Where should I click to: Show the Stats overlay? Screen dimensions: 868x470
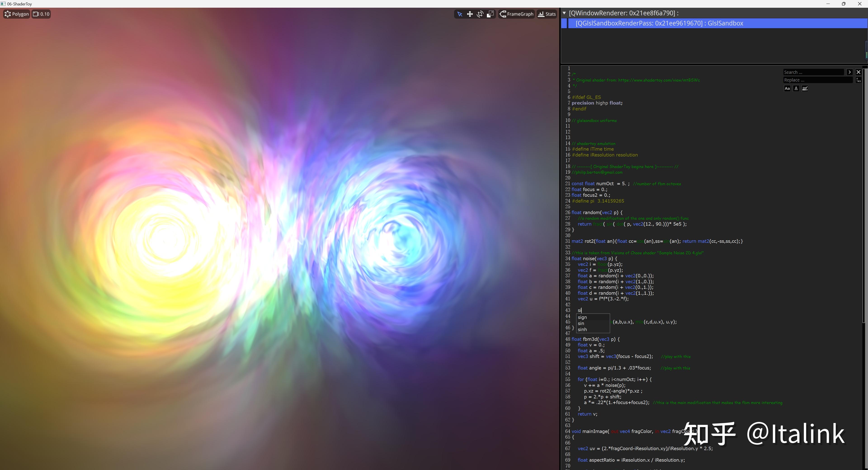tap(547, 14)
